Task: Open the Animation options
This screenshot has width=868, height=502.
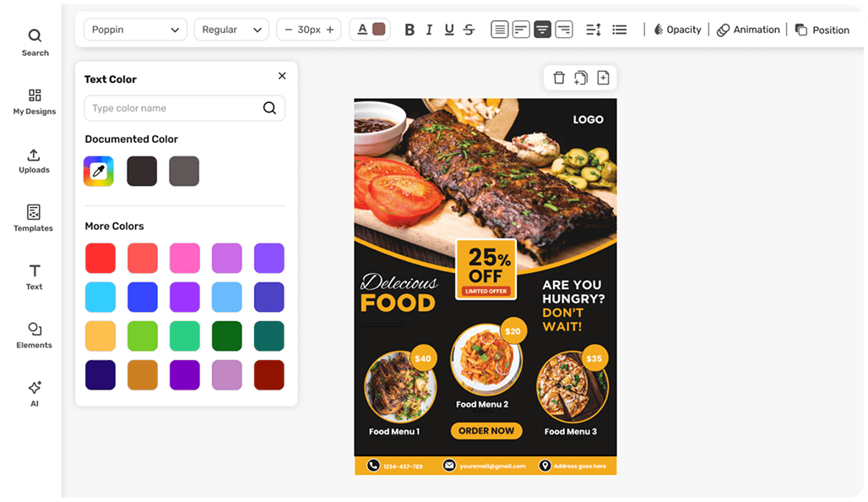Action: pos(748,29)
